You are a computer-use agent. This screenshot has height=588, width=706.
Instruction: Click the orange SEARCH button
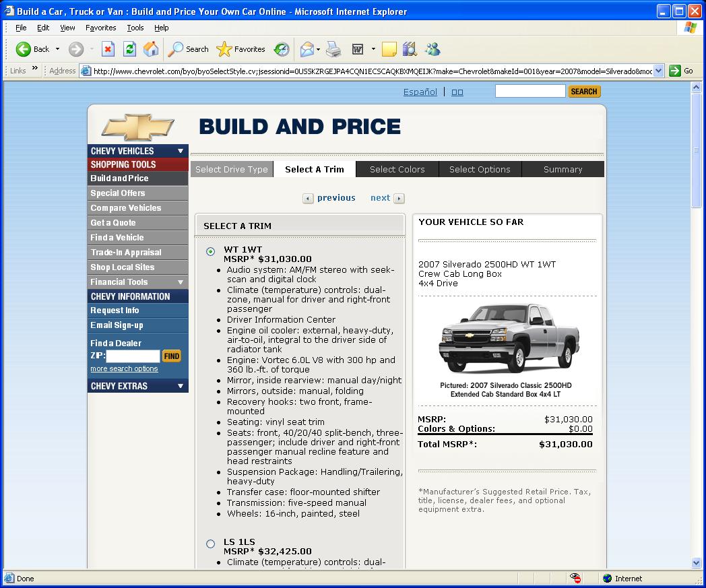(x=584, y=92)
